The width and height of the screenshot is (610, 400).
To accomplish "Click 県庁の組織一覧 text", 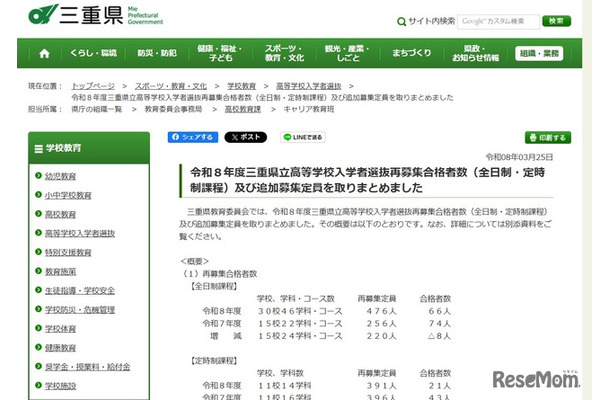I will pos(96,109).
